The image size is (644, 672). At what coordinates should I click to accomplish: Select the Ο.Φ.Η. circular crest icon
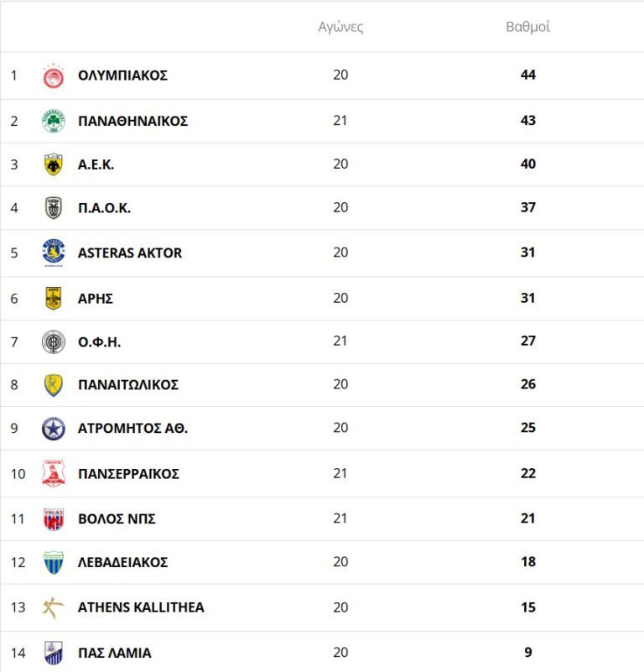click(x=54, y=341)
